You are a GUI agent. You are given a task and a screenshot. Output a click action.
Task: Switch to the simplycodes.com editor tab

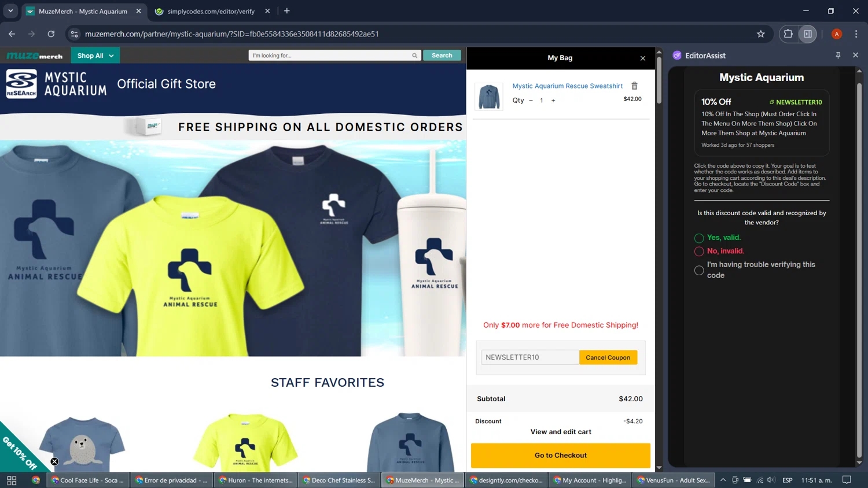tap(211, 12)
